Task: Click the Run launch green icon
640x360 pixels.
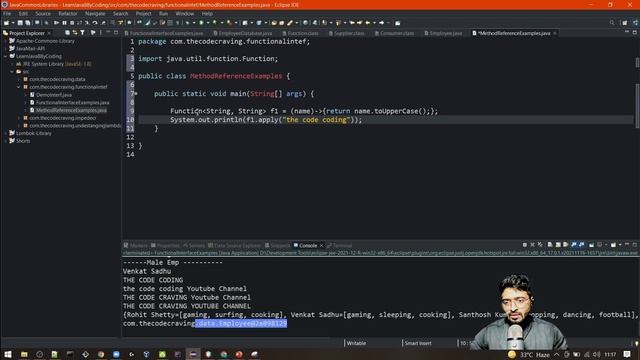Action: (201, 23)
